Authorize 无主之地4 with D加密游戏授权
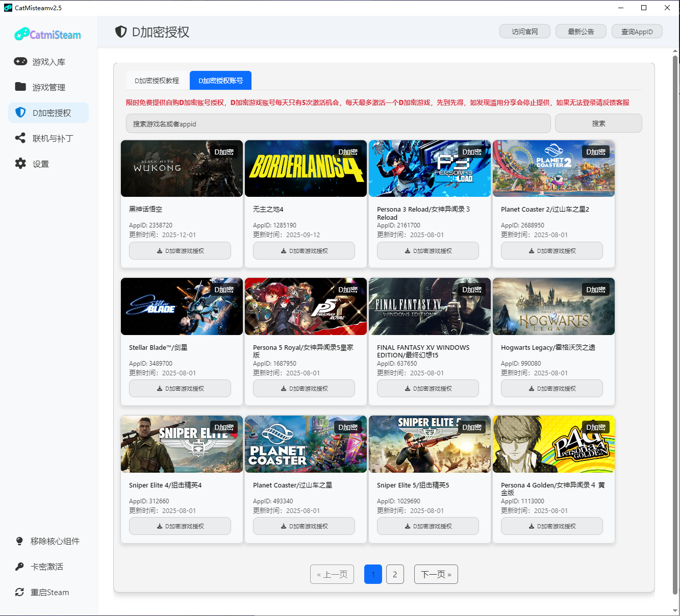 click(304, 251)
